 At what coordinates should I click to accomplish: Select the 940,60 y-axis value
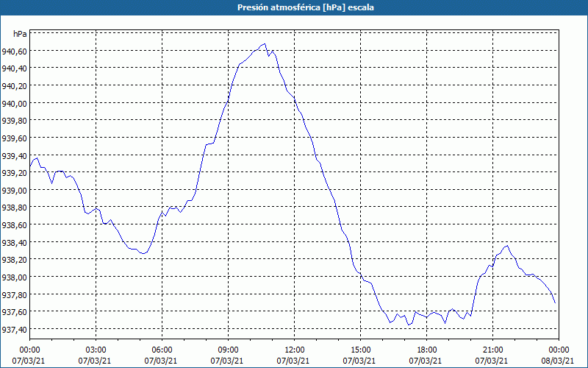[x=14, y=52]
